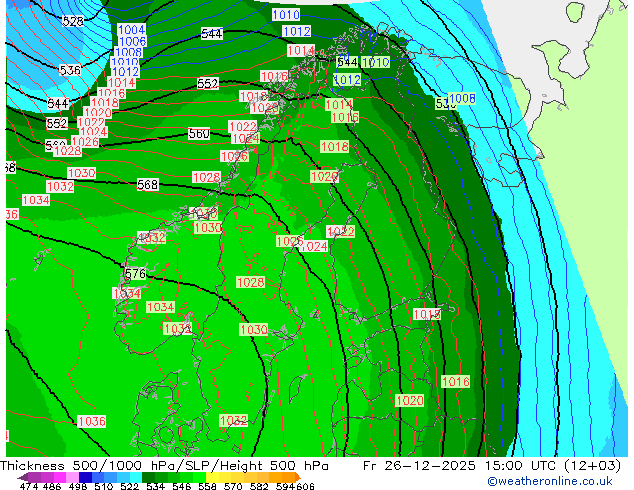The width and height of the screenshot is (634, 490).
Task: Click the forecast time 'Fr 26-12-2025 15:00 UTC (12+03)'
Action: coord(492,466)
